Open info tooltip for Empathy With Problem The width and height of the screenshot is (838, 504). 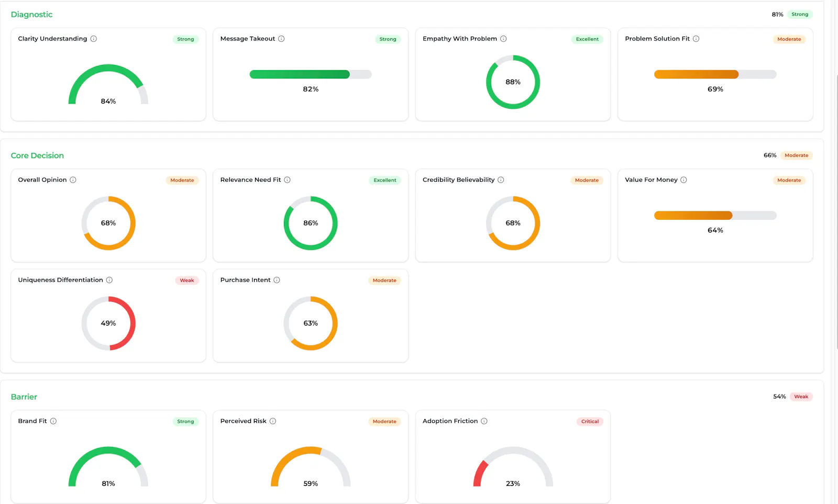point(503,39)
